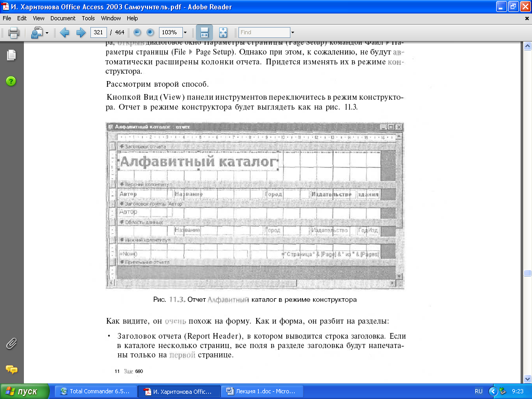This screenshot has height=399, width=532.
Task: Expand hidden tray icons arrow
Action: tap(493, 391)
